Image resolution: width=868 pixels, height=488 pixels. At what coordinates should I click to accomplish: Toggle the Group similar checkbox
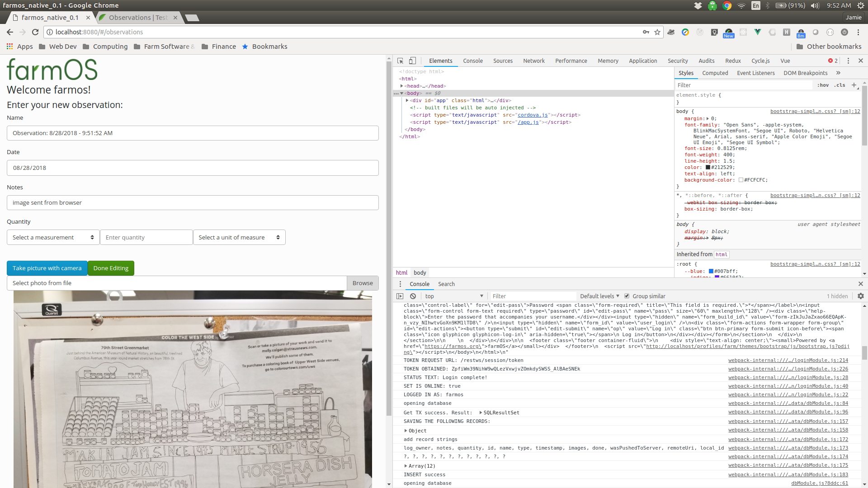point(627,296)
